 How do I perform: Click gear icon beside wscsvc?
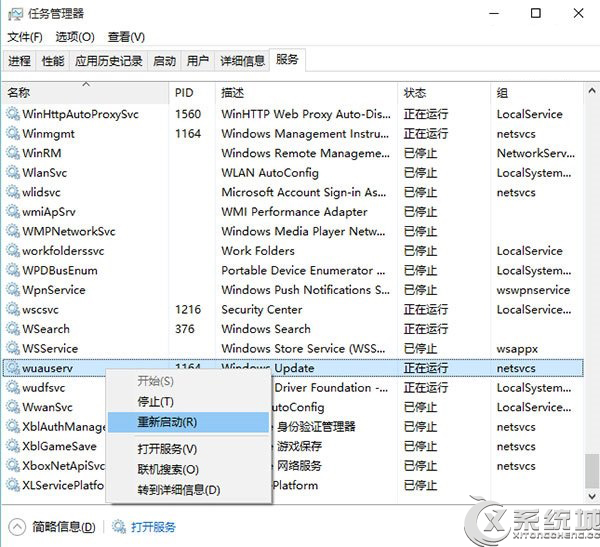point(13,309)
